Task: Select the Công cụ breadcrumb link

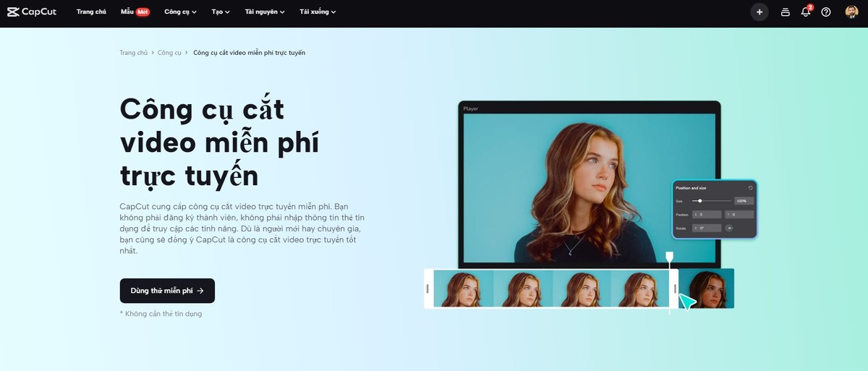Action: (x=169, y=53)
